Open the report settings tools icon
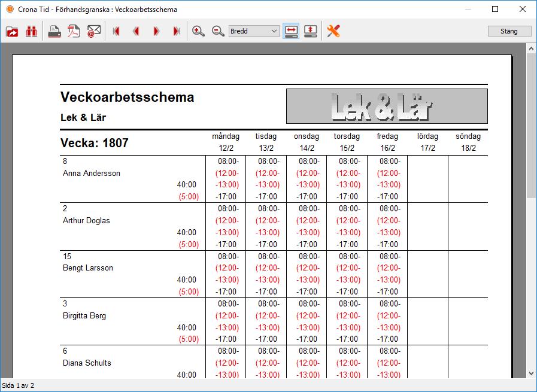Screen dimensions: 537x392 point(333,31)
